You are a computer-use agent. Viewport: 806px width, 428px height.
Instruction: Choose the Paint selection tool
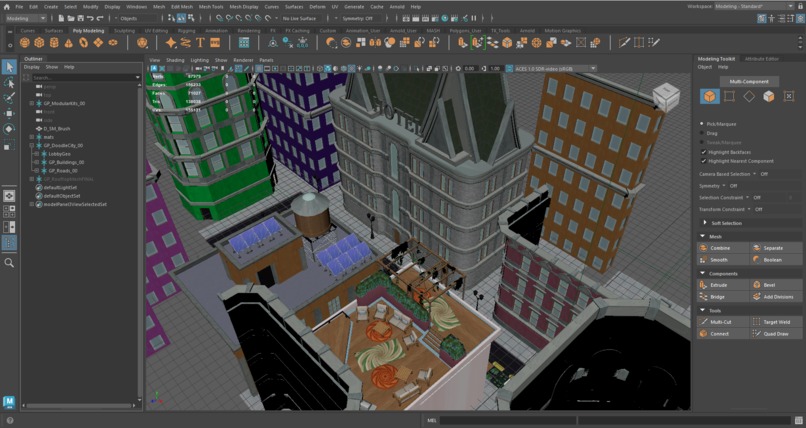pos(9,98)
